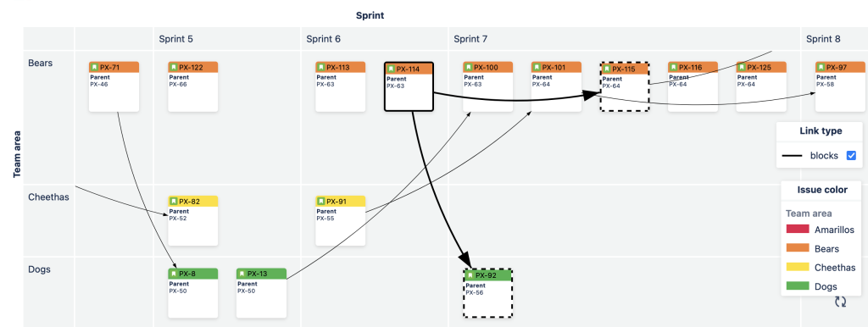
Task: Click the Dogs green legend swatch
Action: point(797,286)
